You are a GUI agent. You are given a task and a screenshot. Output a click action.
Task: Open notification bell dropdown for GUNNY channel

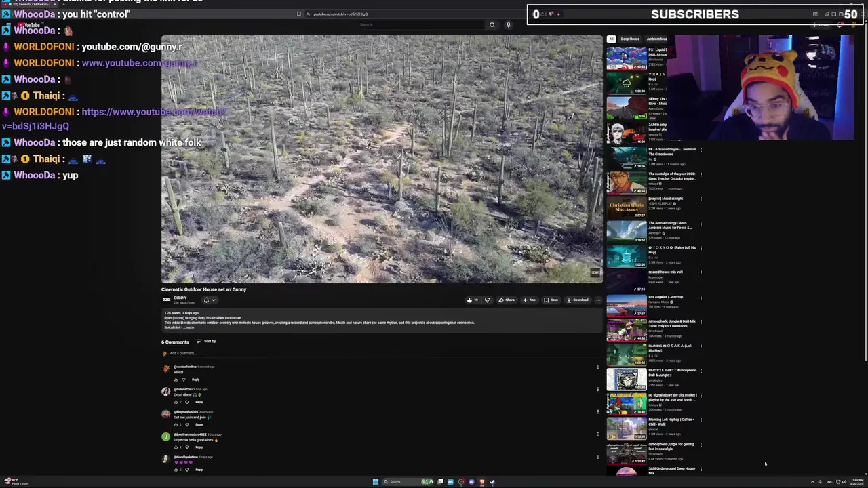pos(210,300)
